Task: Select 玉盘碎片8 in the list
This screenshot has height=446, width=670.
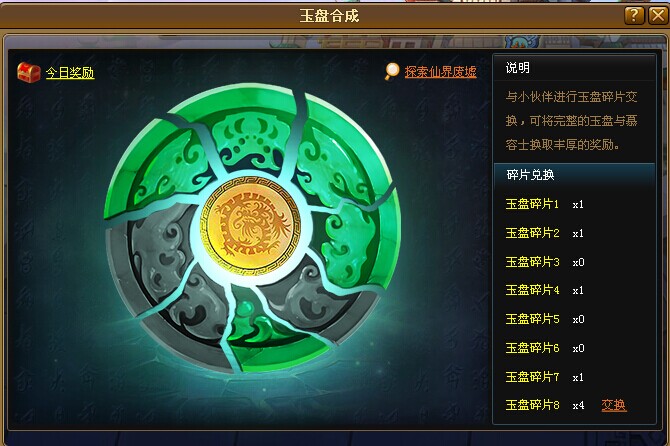Action: tap(532, 405)
